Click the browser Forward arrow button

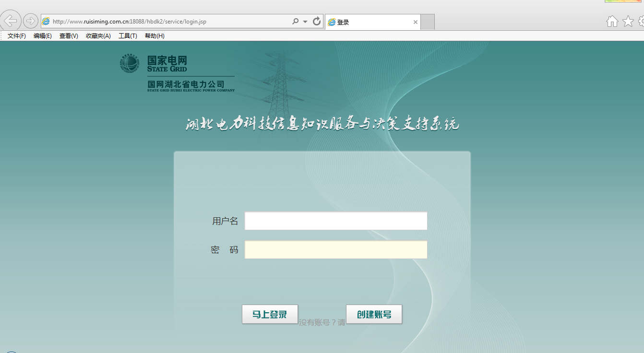pyautogui.click(x=31, y=21)
